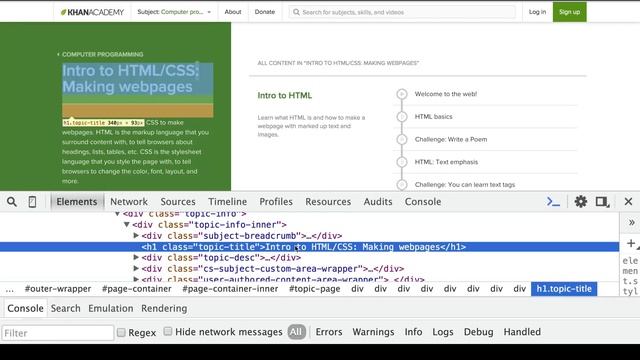The width and height of the screenshot is (640, 360).
Task: Filter console by Errors
Action: click(329, 332)
